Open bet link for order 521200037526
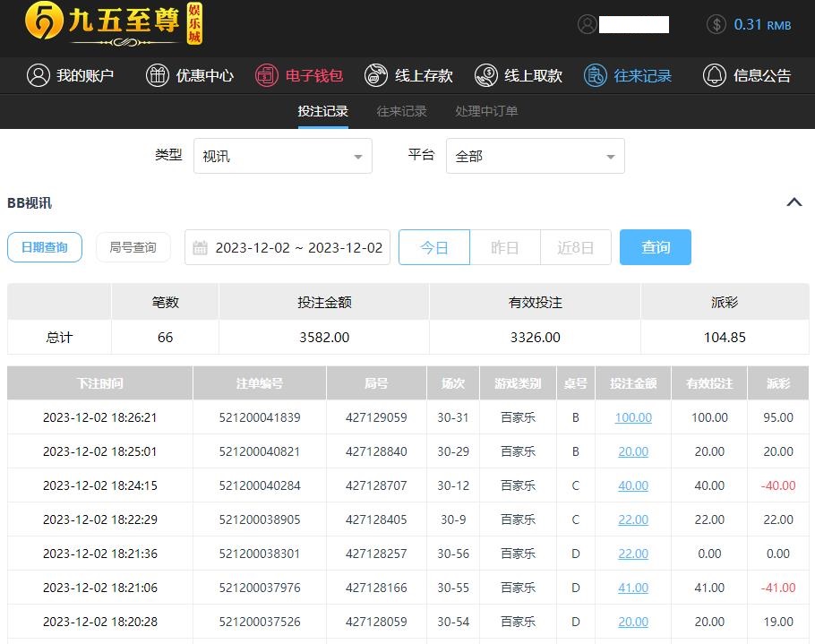Viewport: 815px width, 644px height. tap(633, 622)
